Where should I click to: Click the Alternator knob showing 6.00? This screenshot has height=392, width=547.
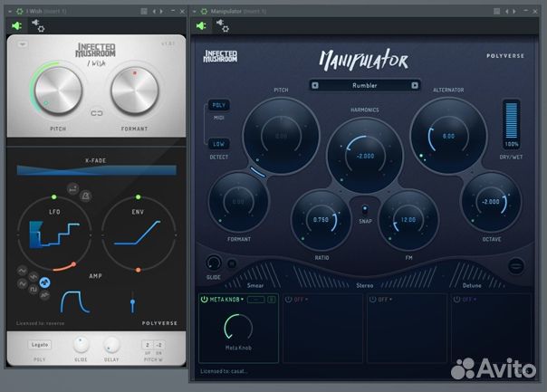pyautogui.click(x=448, y=136)
